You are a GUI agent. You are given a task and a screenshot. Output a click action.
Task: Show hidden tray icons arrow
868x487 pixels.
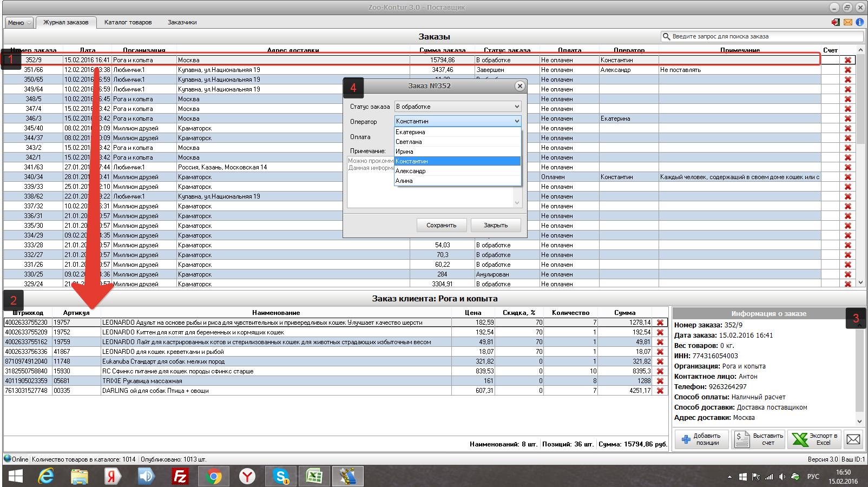pyautogui.click(x=729, y=477)
